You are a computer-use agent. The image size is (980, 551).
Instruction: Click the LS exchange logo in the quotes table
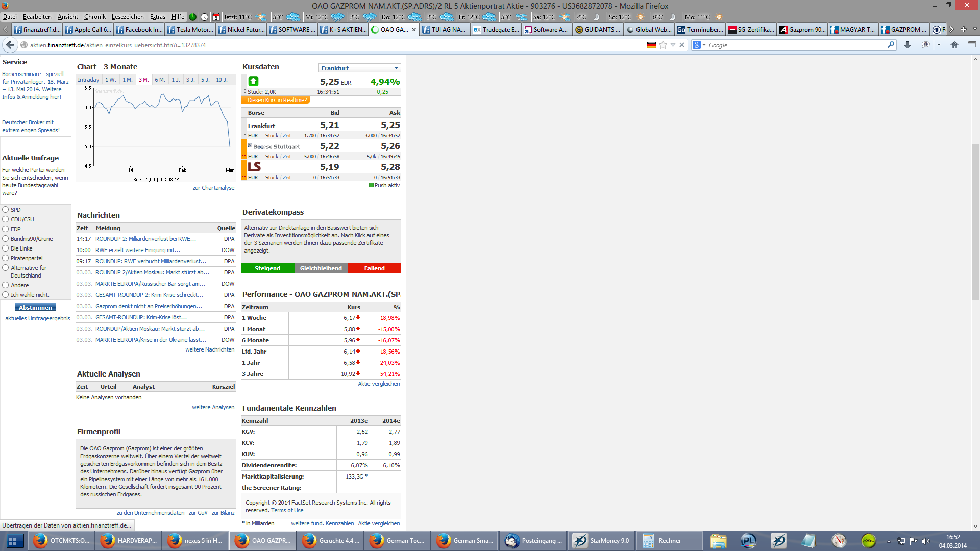pos(254,166)
